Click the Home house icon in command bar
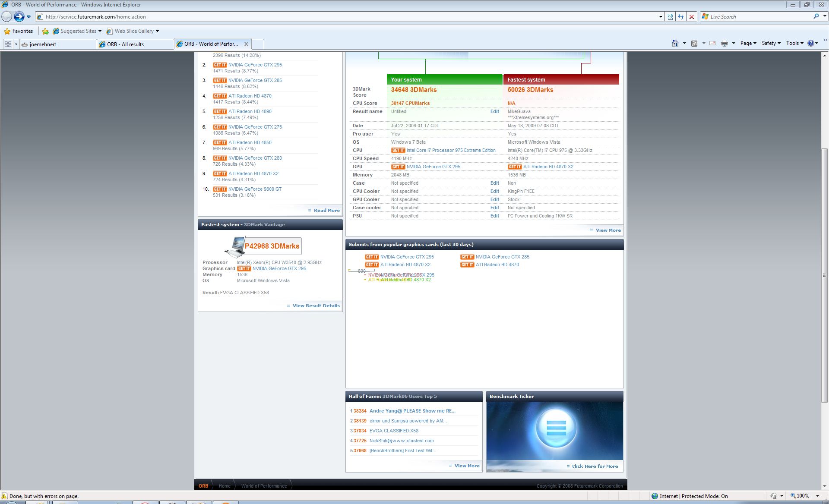This screenshot has height=504, width=829. pos(675,43)
